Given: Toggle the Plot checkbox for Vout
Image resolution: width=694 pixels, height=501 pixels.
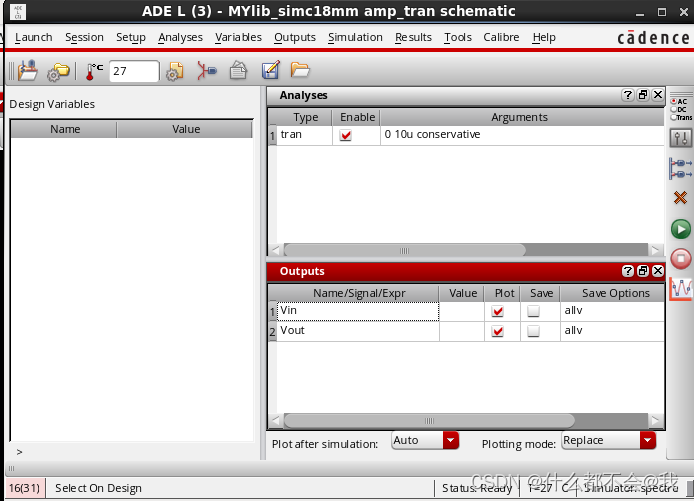Looking at the screenshot, I should [498, 331].
